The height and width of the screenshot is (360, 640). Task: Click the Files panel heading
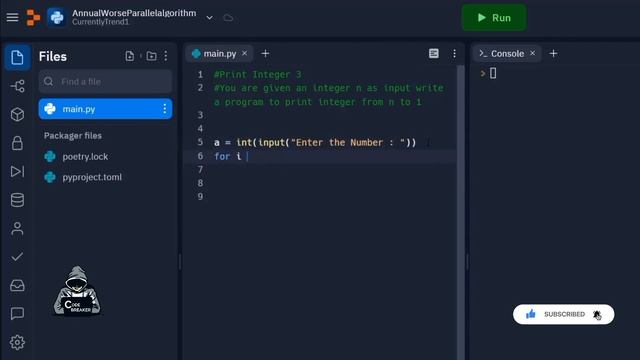point(53,56)
